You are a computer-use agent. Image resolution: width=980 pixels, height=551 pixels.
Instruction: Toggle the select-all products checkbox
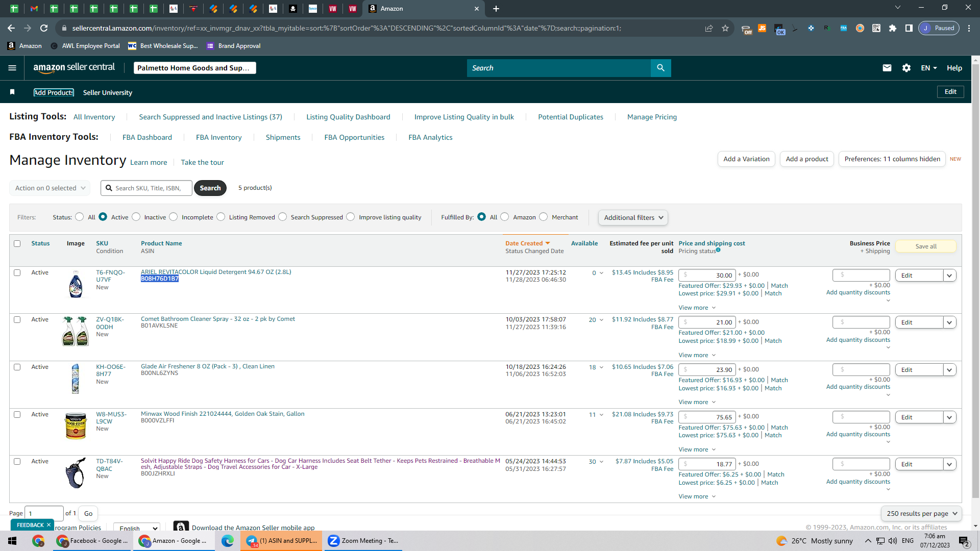(x=17, y=243)
